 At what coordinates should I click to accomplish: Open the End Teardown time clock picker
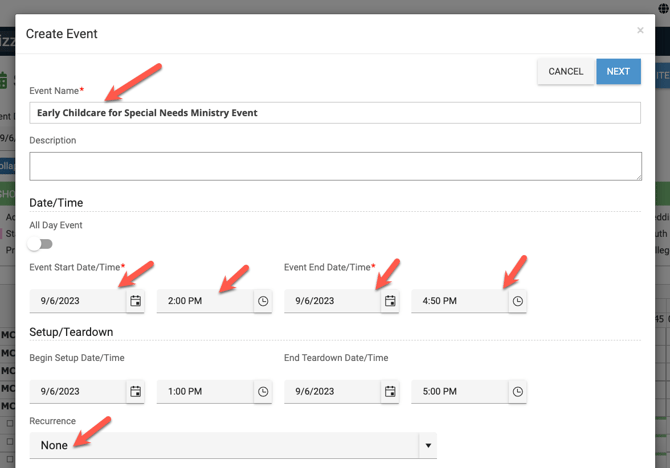pyautogui.click(x=517, y=392)
